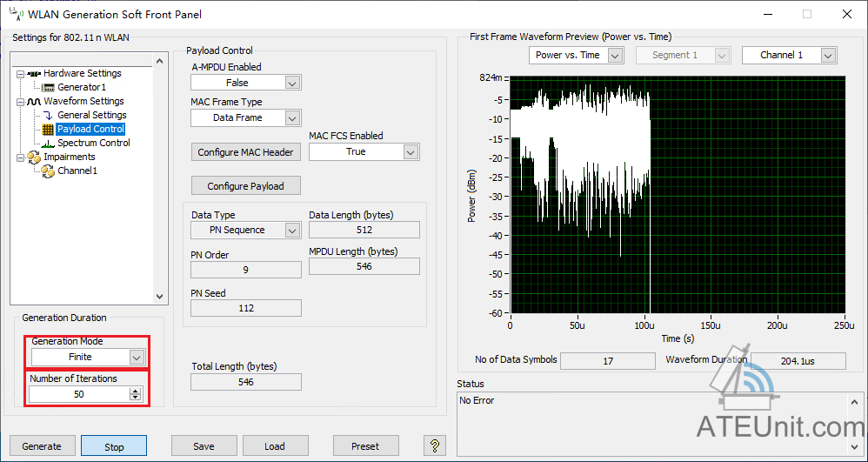Click the settings tree scroll up arrow
Image resolution: width=868 pixels, height=462 pixels.
pyautogui.click(x=159, y=61)
